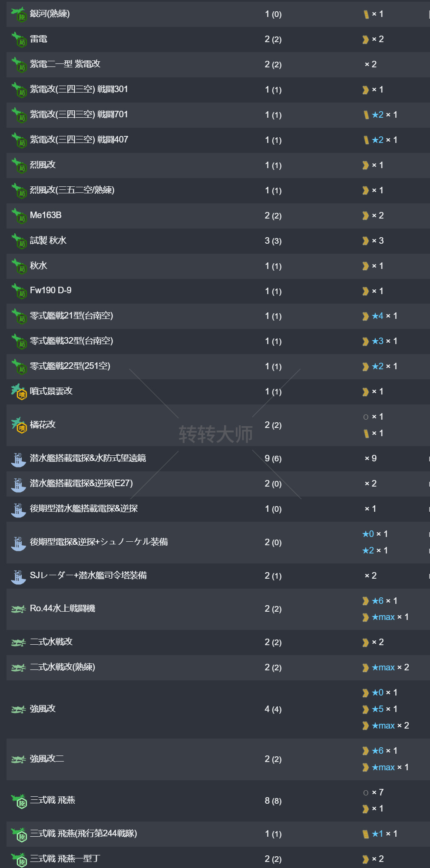Click the proficiency chevron in the 試製 秋水 row
This screenshot has height=868, width=430.
pos(365,241)
